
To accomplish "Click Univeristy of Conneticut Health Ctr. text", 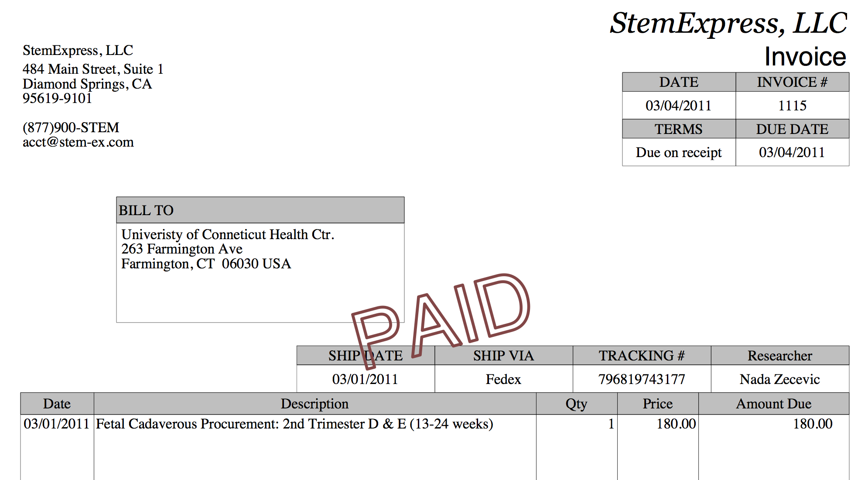I will pos(228,234).
